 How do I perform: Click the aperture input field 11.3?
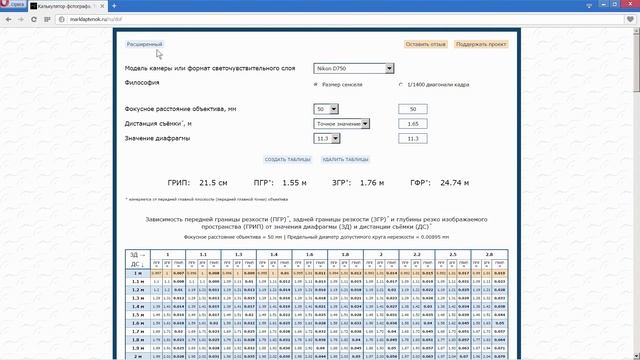[x=413, y=138]
